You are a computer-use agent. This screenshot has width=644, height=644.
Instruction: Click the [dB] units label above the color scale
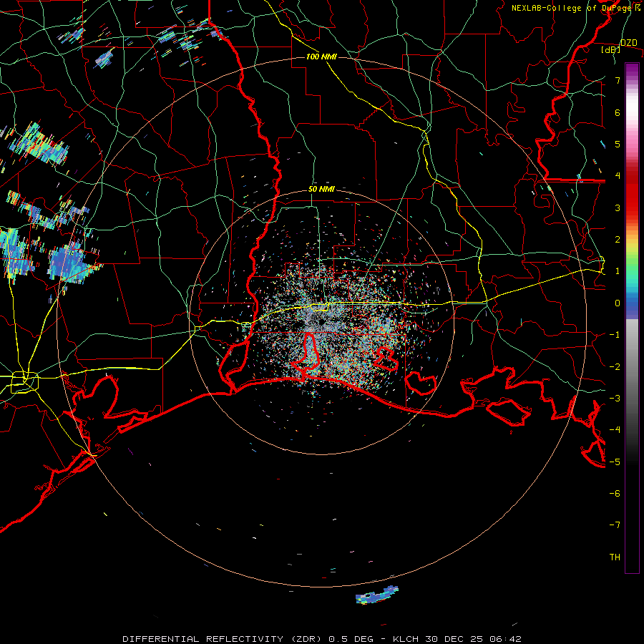(x=611, y=49)
